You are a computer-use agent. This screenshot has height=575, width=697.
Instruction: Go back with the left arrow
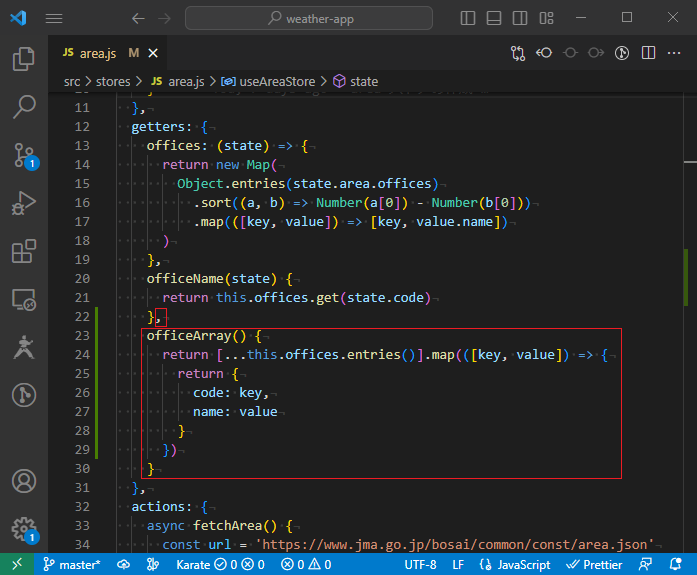[x=138, y=18]
